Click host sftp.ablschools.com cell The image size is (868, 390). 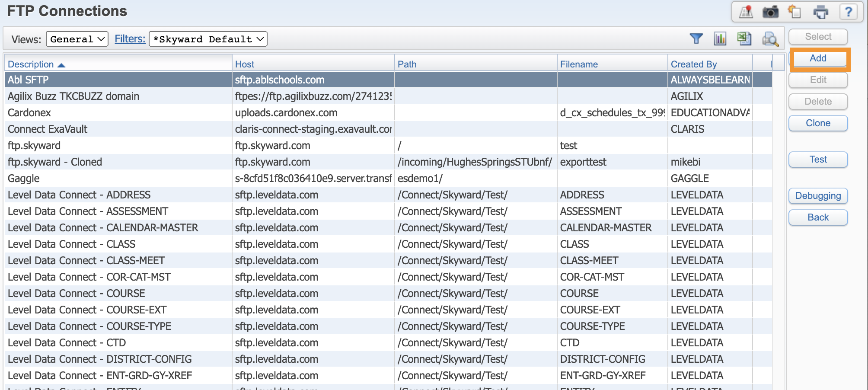click(313, 80)
